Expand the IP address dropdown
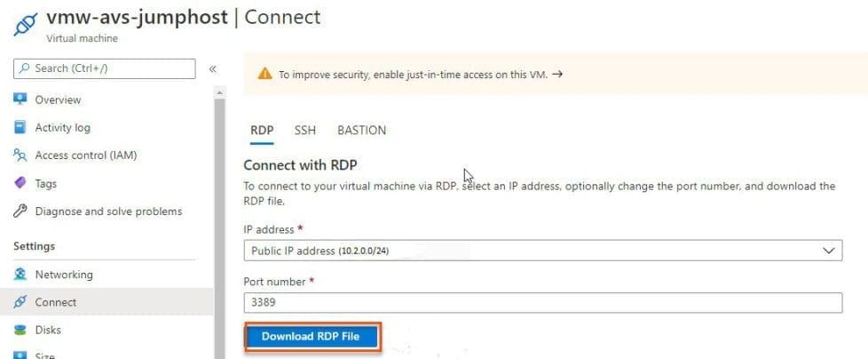The height and width of the screenshot is (359, 868). 830,251
